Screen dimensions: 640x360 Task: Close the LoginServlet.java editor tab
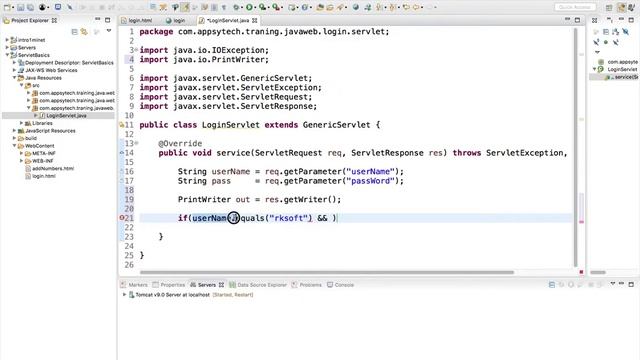pos(255,20)
